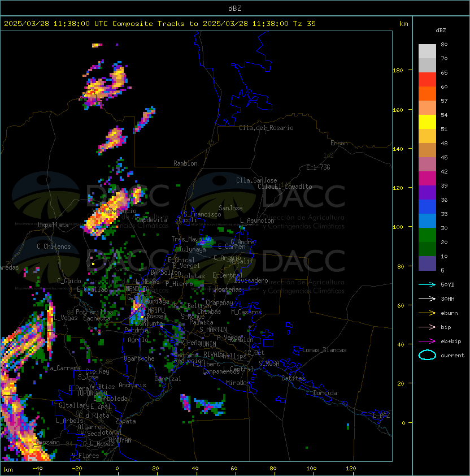Click the 'Mirador' label on the map
Image resolution: width=470 pixels, height=476 pixels.
238,383
